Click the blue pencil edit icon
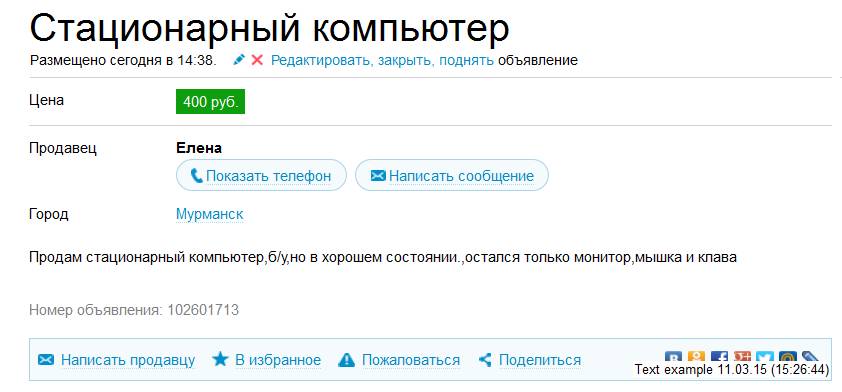Screen dimensions: 842x392 (239, 60)
